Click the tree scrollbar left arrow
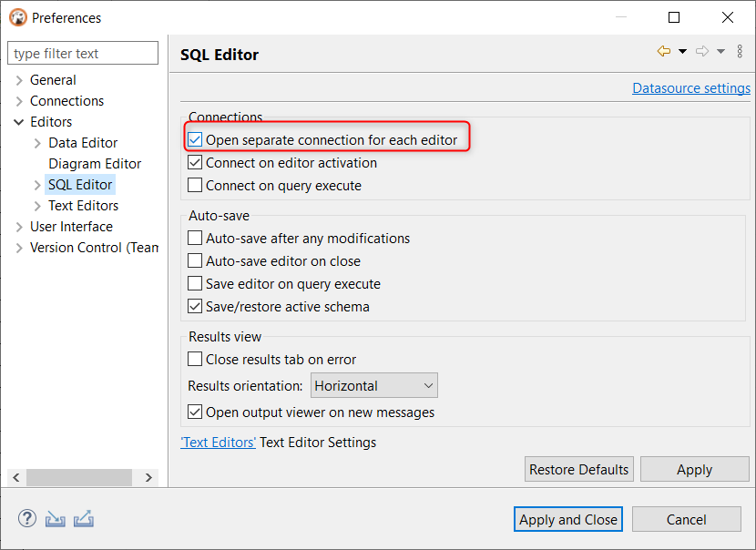The image size is (756, 550). (16, 478)
